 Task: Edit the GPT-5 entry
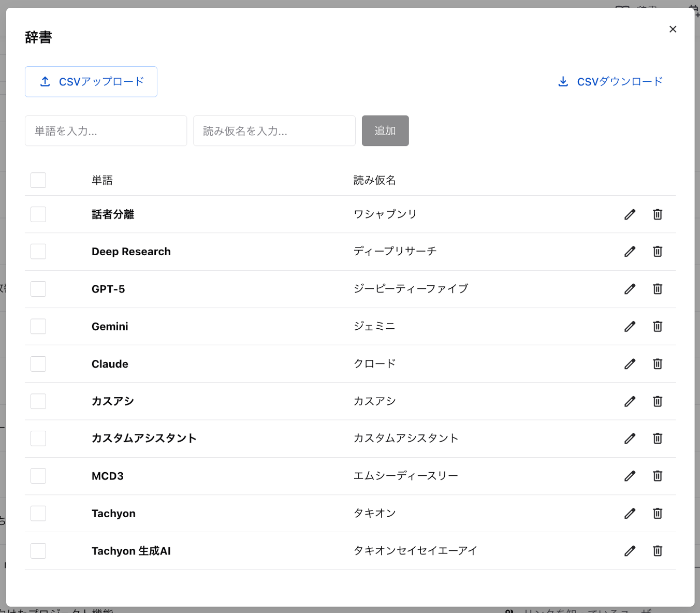[630, 289]
